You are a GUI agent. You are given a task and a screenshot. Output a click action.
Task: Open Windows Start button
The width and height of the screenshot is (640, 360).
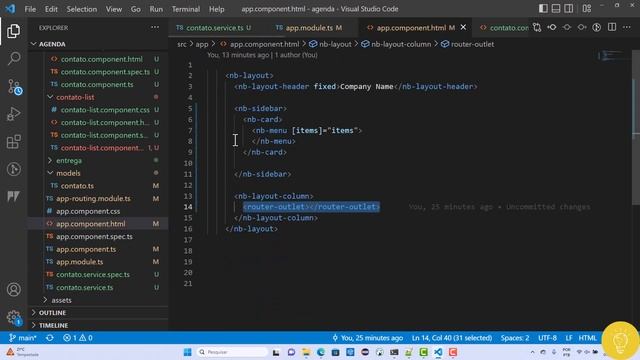click(x=187, y=352)
